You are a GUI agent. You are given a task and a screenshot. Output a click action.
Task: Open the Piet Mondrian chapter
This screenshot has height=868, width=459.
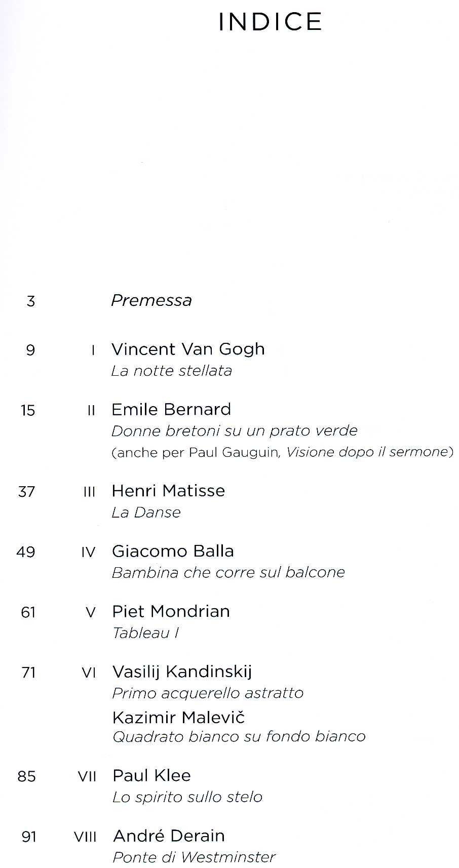tap(171, 611)
